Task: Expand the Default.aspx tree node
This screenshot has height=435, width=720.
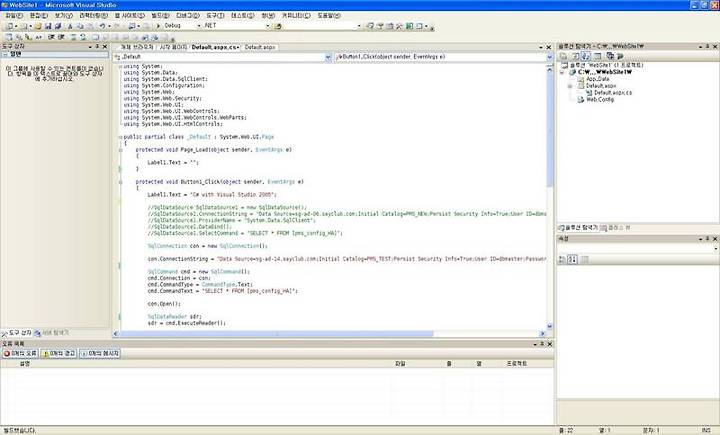Action: pos(570,86)
